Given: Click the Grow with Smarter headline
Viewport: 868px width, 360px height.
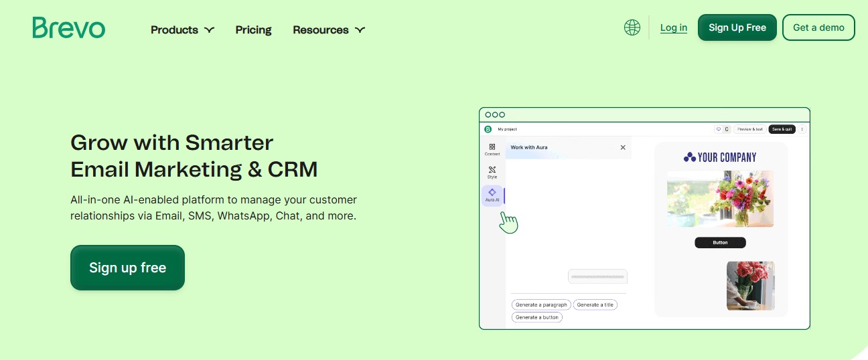Looking at the screenshot, I should pos(194,156).
